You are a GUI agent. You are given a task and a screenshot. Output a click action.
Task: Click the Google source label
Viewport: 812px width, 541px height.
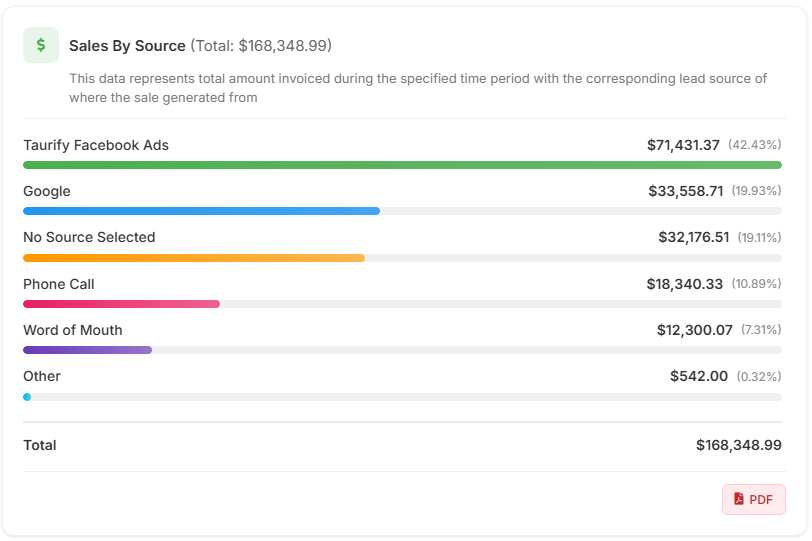(47, 191)
